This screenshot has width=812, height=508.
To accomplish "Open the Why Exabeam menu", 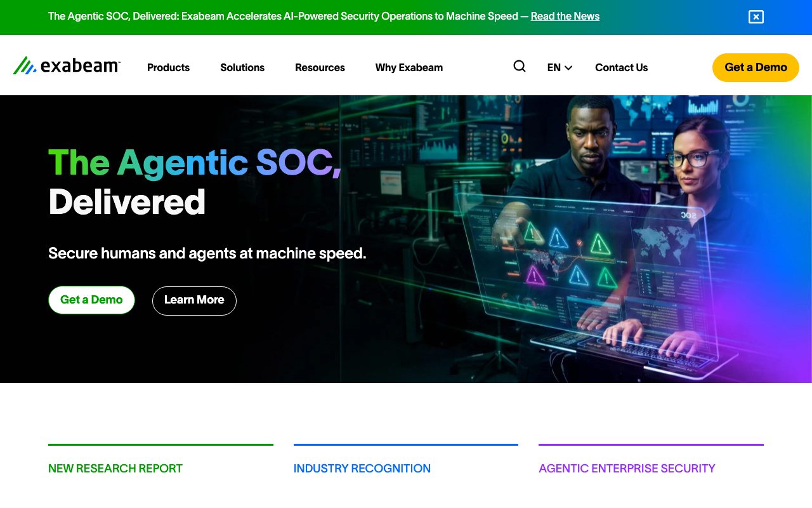I will 409,67.
